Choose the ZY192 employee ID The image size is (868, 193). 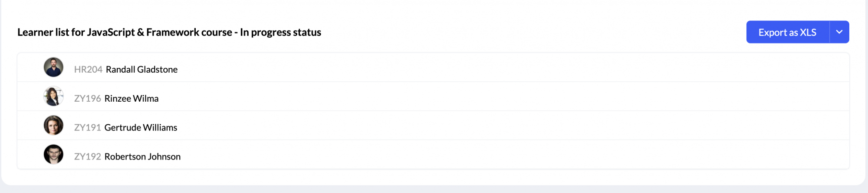click(87, 156)
